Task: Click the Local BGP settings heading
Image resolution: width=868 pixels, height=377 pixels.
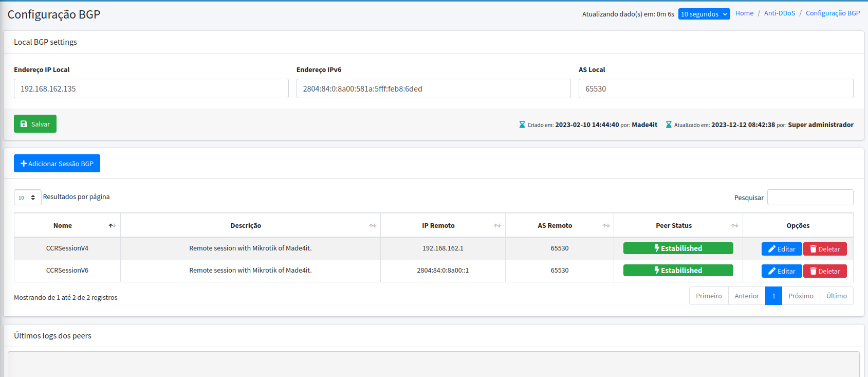Action: click(x=45, y=42)
